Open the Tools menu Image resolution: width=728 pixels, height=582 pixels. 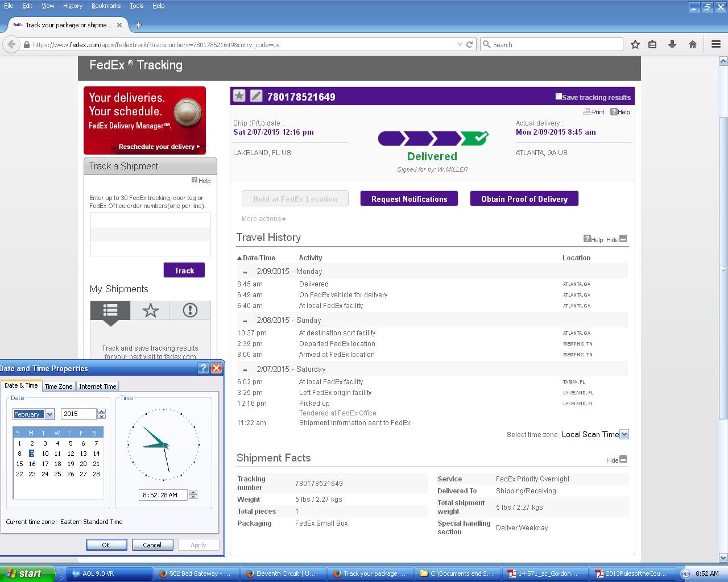pyautogui.click(x=136, y=6)
